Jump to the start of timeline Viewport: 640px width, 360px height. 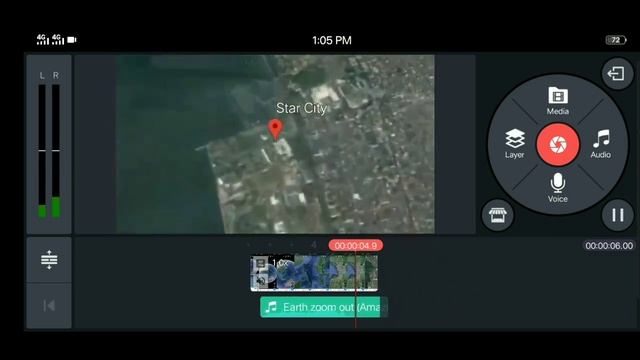[49, 305]
